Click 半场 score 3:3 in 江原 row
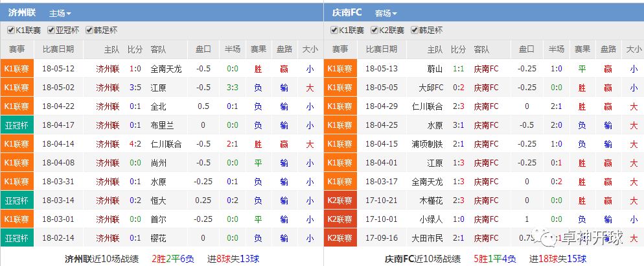 tap(233, 88)
